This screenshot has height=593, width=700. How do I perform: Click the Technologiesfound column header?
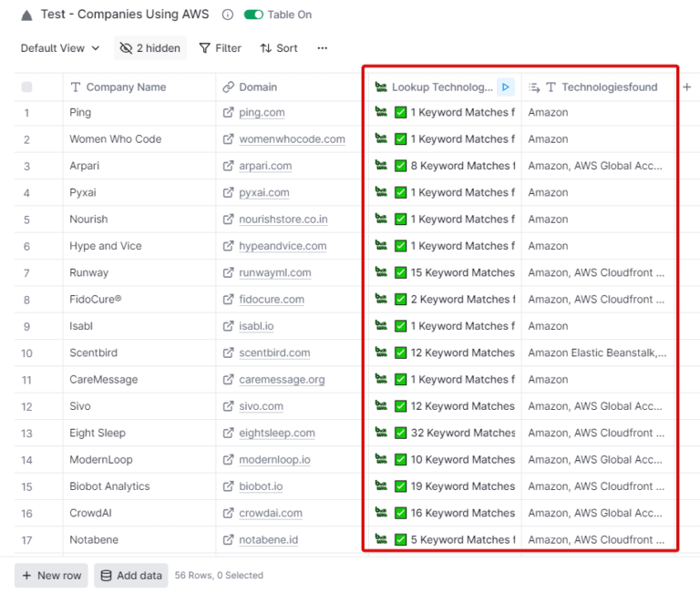[x=608, y=87]
